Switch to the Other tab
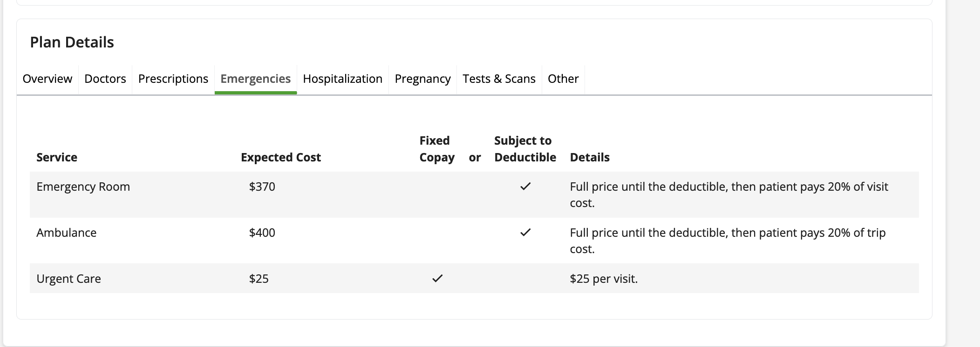 pyautogui.click(x=563, y=79)
